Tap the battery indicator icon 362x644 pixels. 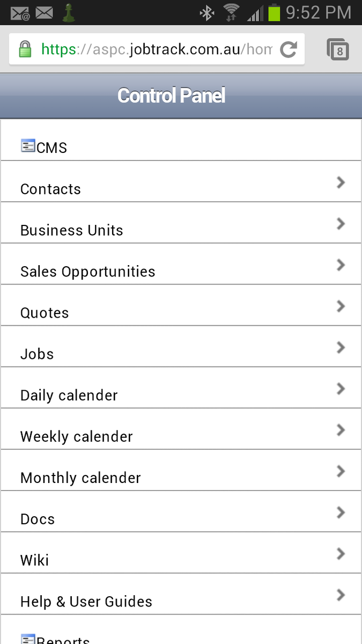point(274,12)
